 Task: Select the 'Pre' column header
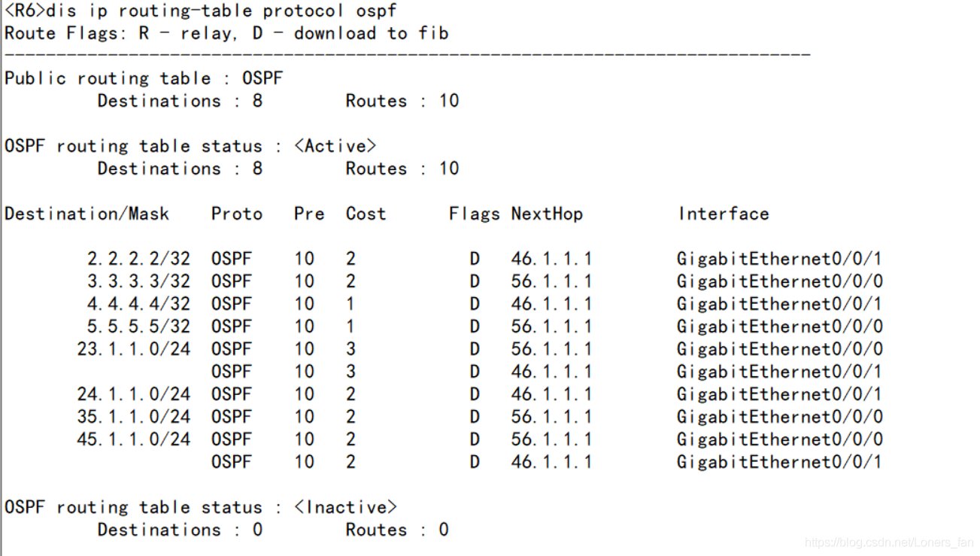coord(309,214)
